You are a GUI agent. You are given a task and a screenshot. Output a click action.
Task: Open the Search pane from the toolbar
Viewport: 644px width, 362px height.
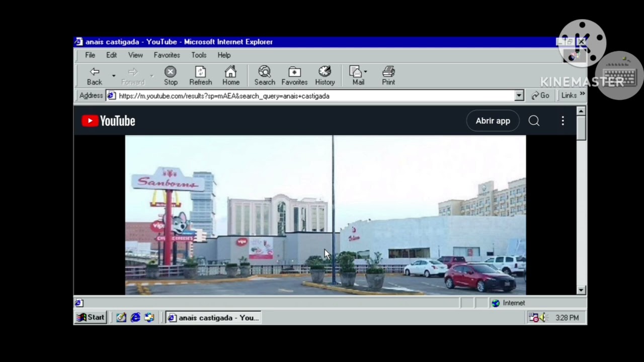[265, 75]
